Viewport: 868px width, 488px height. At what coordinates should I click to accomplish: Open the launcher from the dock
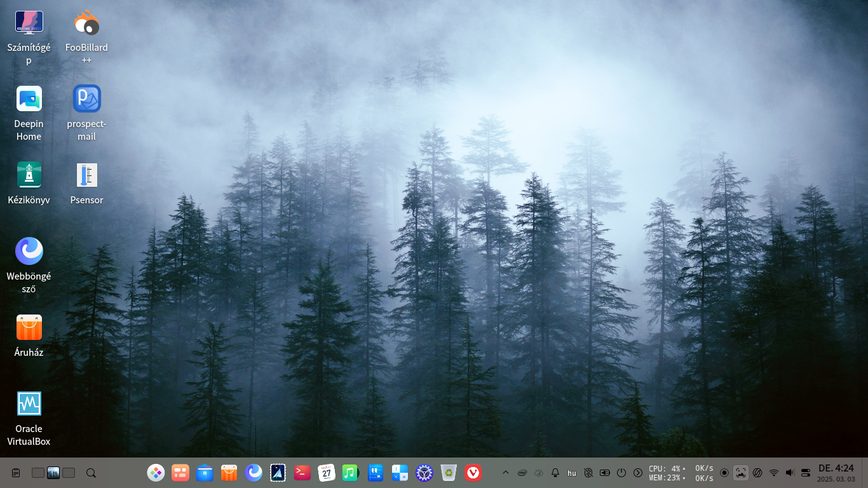tap(156, 473)
